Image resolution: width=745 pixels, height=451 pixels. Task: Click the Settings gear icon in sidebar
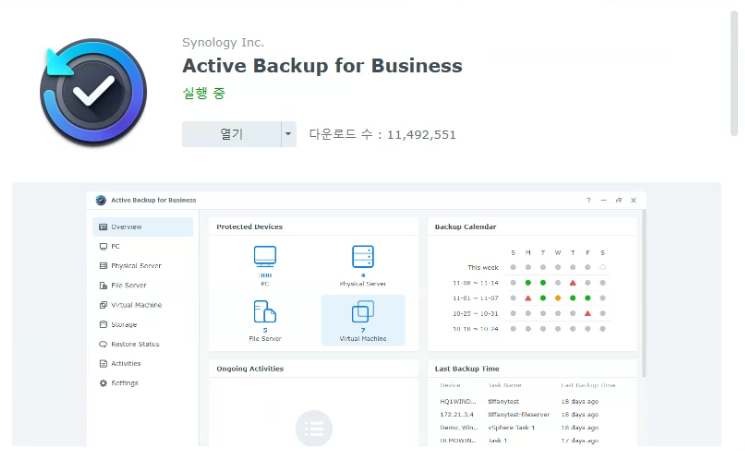pos(103,383)
